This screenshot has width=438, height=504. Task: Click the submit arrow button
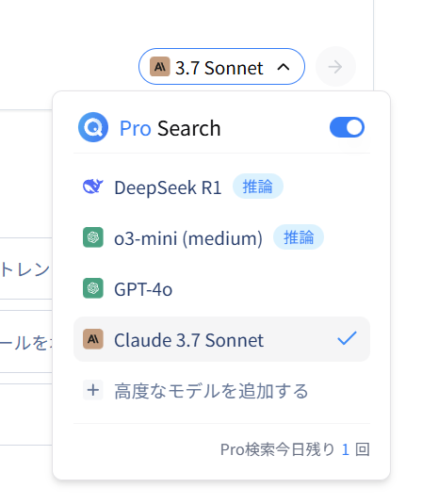(335, 67)
